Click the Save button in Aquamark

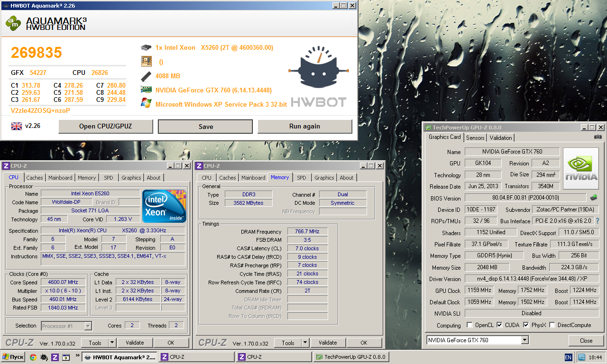[x=206, y=127]
